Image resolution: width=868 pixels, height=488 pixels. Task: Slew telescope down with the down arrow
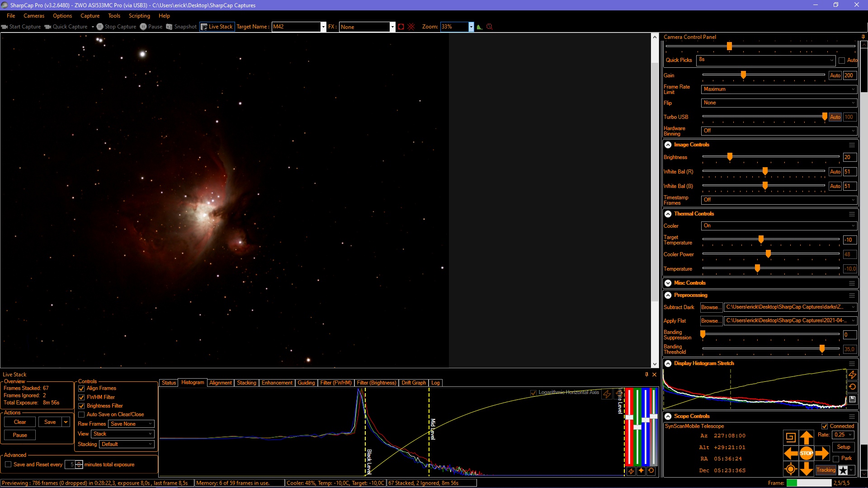[807, 469]
